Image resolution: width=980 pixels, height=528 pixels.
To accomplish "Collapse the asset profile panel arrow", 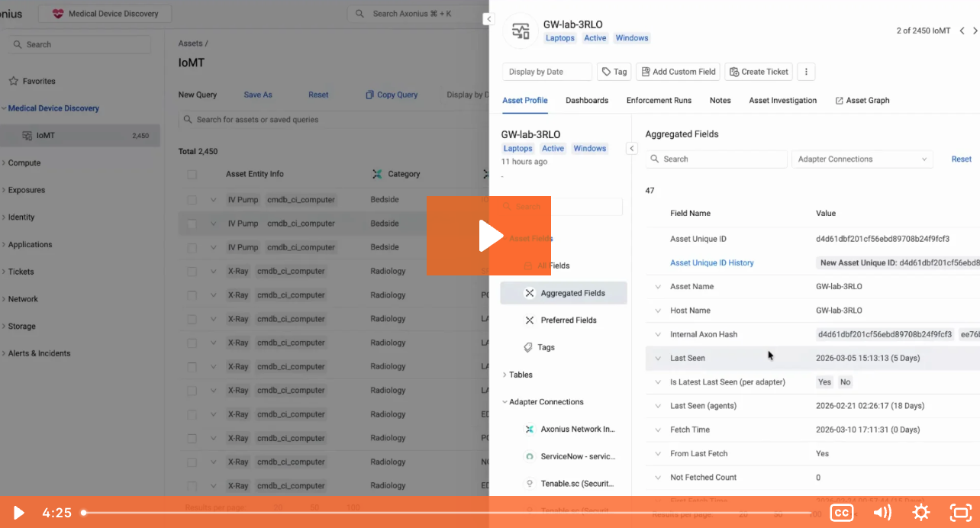I will (488, 19).
